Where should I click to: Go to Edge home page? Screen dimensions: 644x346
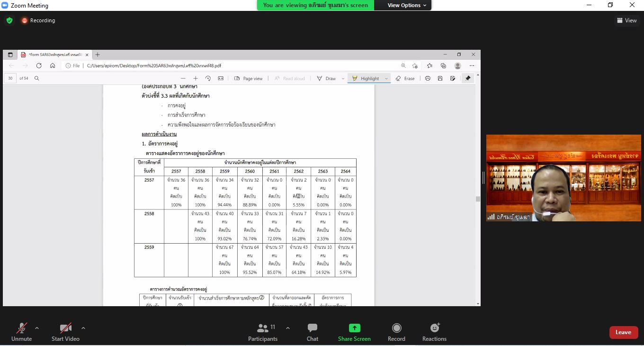click(53, 66)
